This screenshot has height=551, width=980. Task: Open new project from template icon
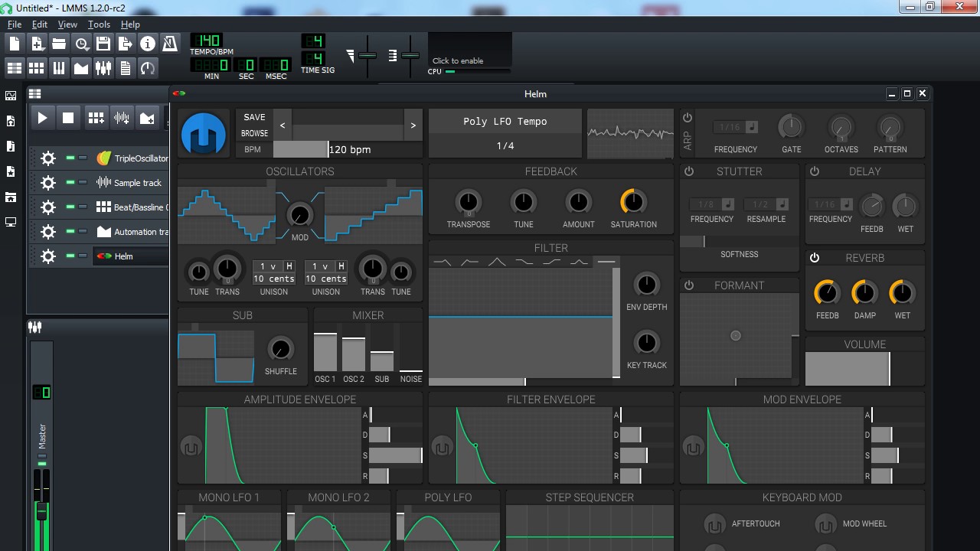(37, 44)
